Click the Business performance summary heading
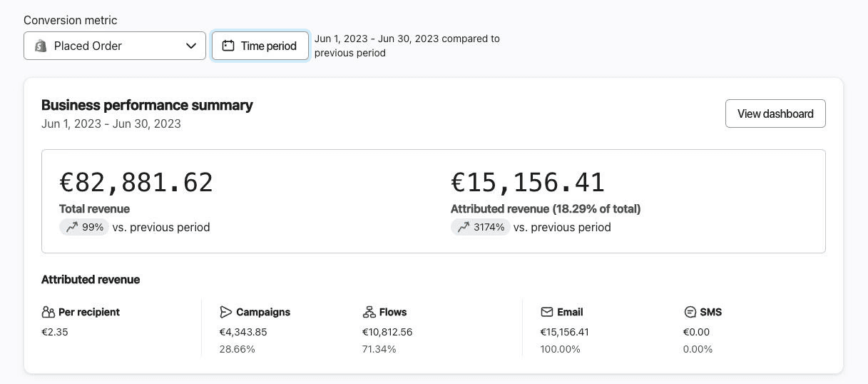 147,105
